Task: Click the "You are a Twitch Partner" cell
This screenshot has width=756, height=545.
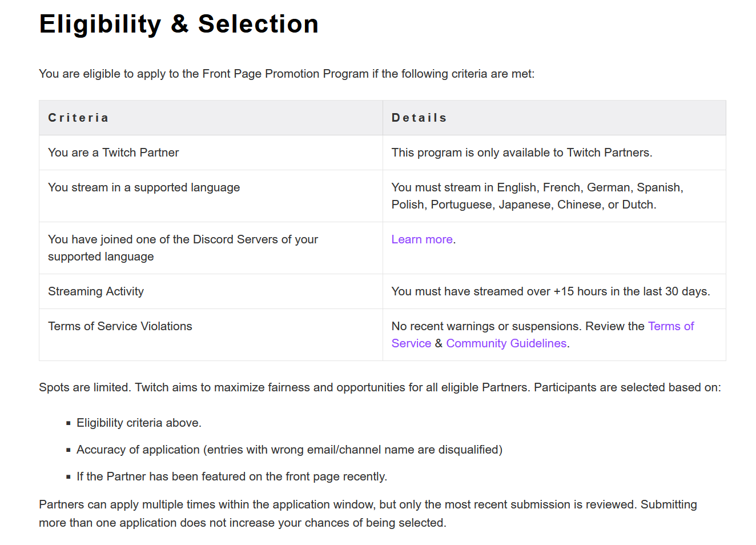Action: [x=114, y=153]
